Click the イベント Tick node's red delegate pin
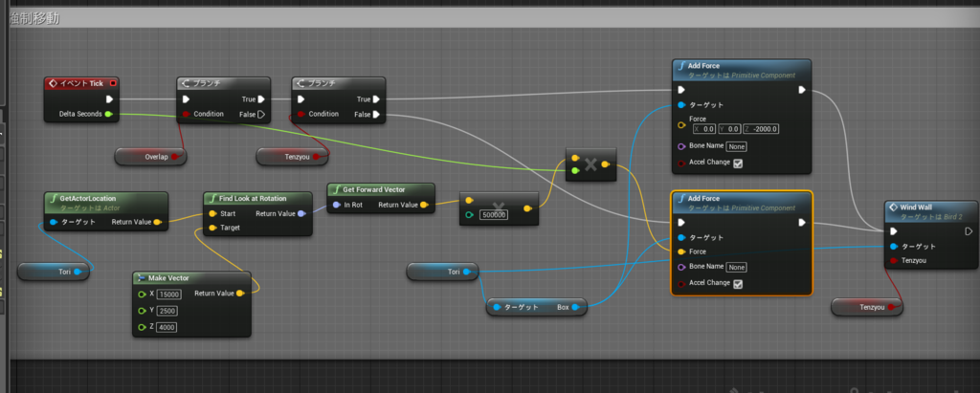Image resolution: width=980 pixels, height=393 pixels. [113, 83]
